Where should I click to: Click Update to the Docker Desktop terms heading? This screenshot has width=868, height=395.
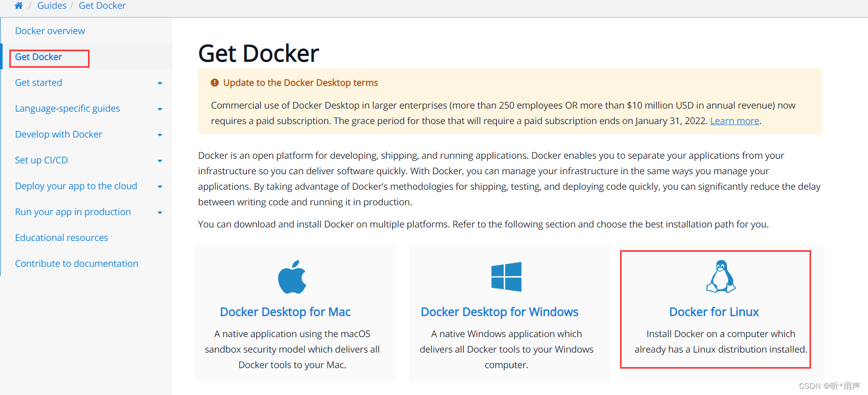tap(300, 83)
